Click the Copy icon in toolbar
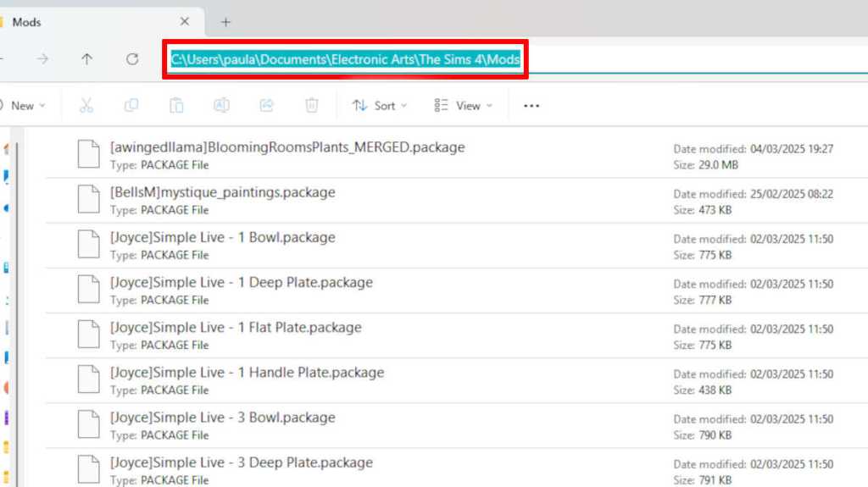Screen dimensions: 868x487 coord(131,106)
